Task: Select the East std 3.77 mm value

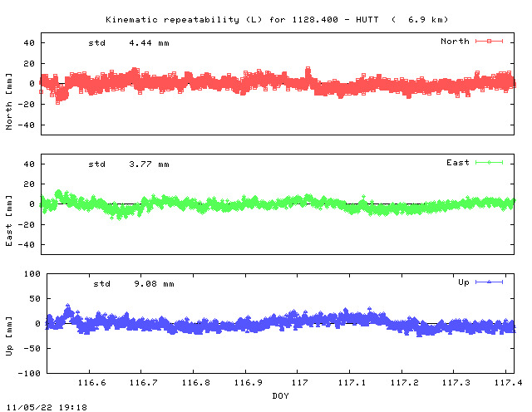Action: (x=149, y=164)
